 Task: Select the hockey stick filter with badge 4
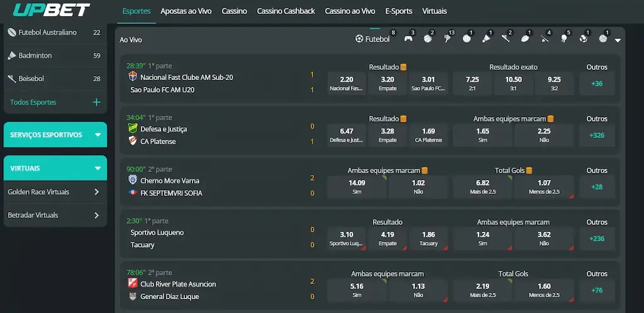coord(545,38)
